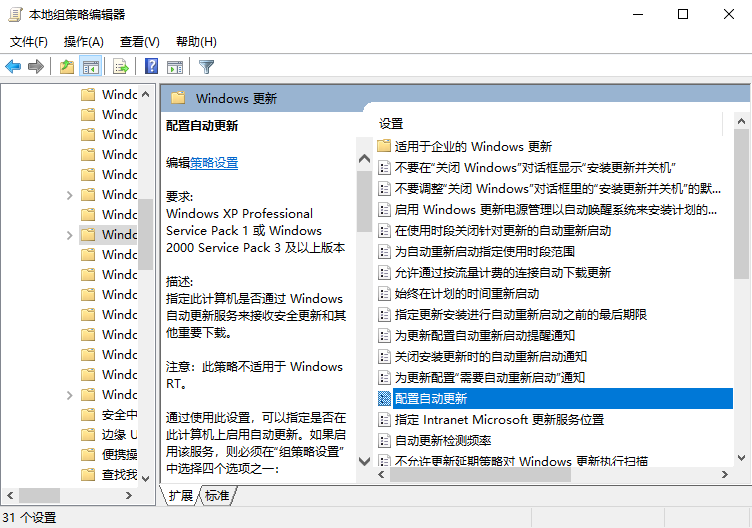
Task: Select 为更新配置“需要自动重新启动”通知
Action: 490,377
